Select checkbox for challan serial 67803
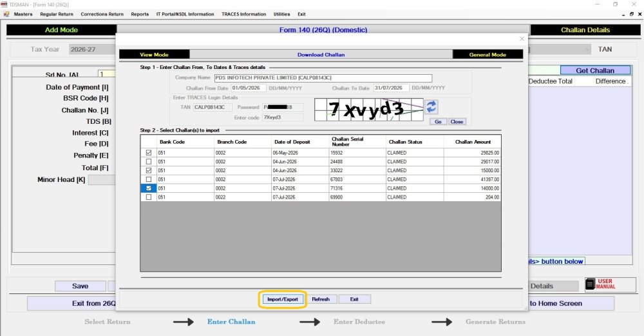Viewport: 644px width, 336px height. tap(149, 179)
